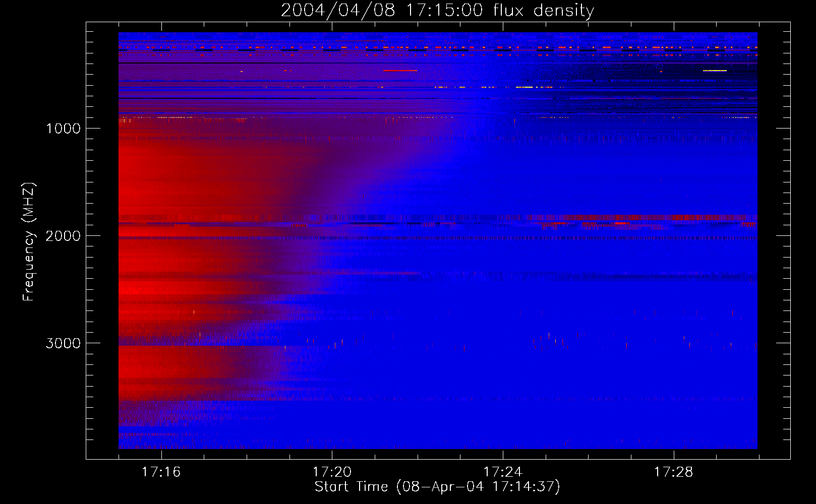Viewport: 816px width, 504px height.
Task: Click the plot title '2004/04/08 17:15:00 flux density'
Action: click(437, 10)
